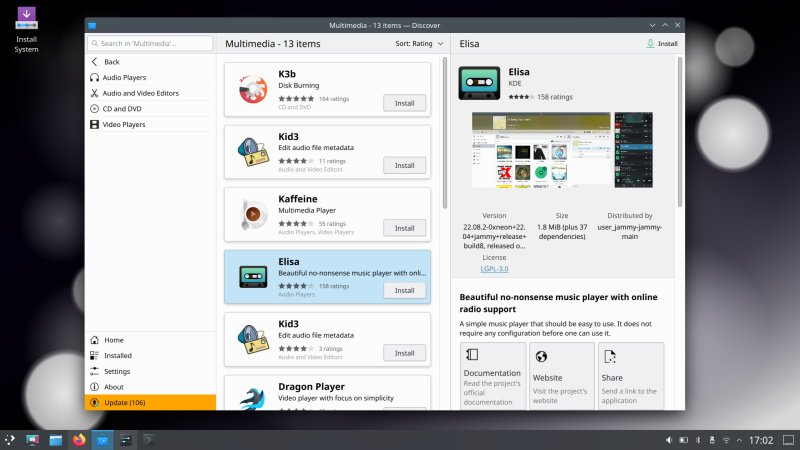Install K3b disk burning app

(405, 103)
